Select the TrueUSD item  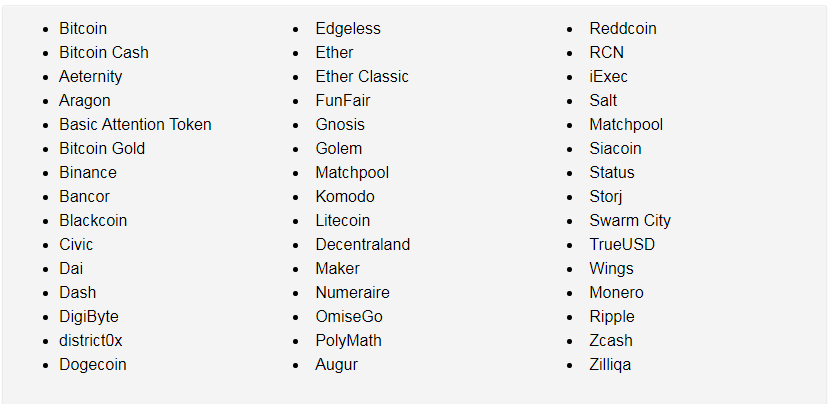(x=622, y=244)
